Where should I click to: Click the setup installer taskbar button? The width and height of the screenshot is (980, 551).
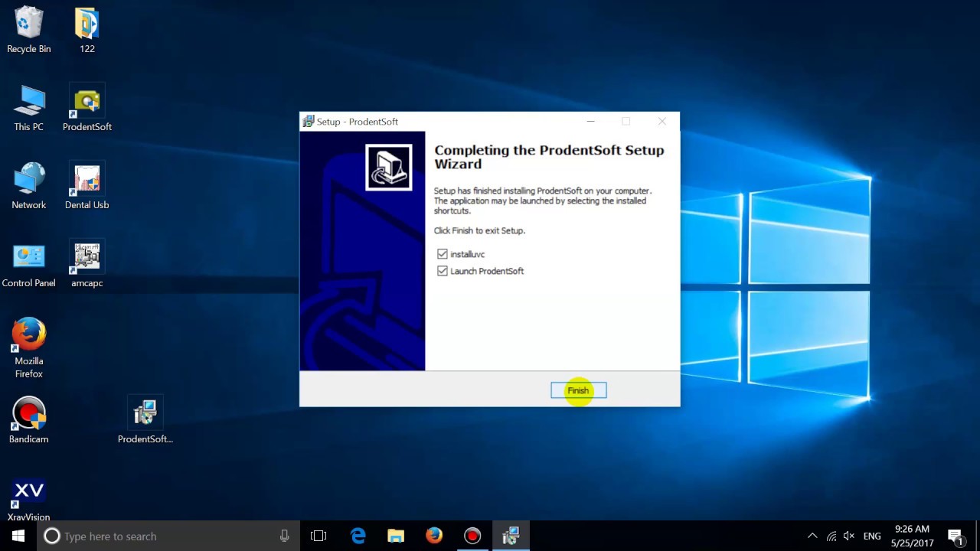point(511,536)
